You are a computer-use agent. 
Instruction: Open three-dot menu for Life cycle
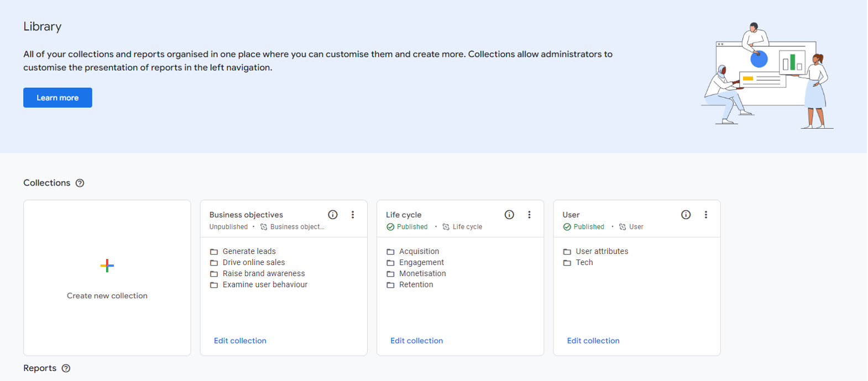tap(529, 215)
